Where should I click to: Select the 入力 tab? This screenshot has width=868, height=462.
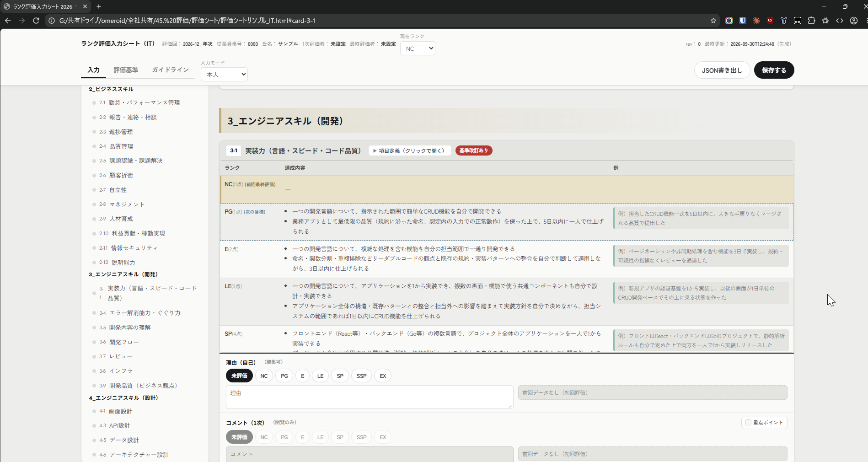pos(94,70)
